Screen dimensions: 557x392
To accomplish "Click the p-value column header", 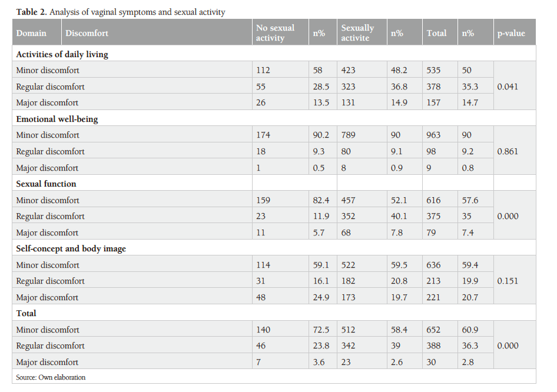I will point(511,33).
